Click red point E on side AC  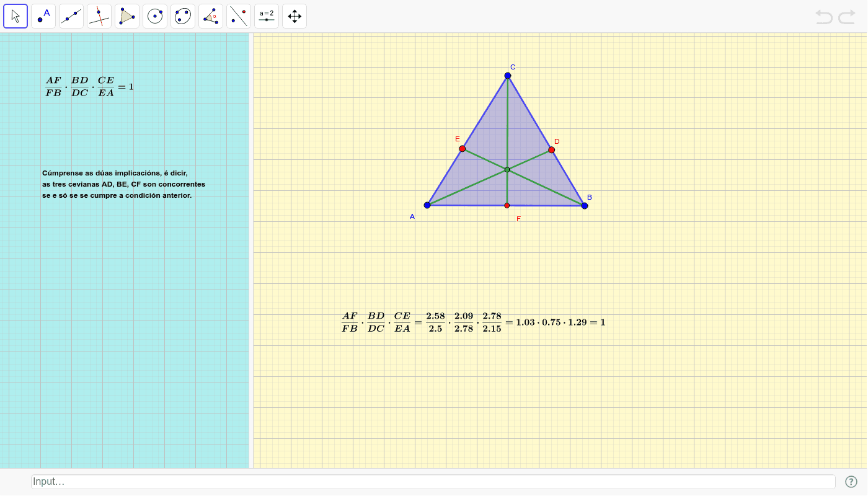pyautogui.click(x=463, y=149)
